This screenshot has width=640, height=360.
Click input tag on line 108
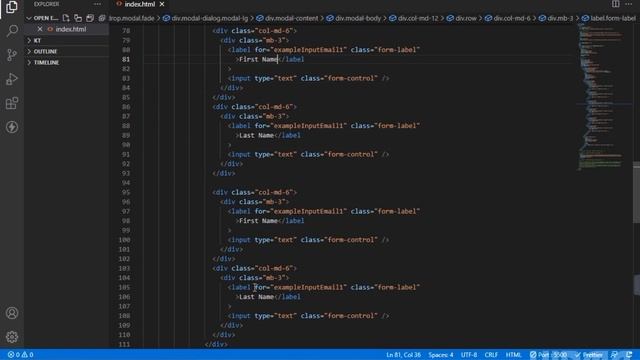click(309, 316)
